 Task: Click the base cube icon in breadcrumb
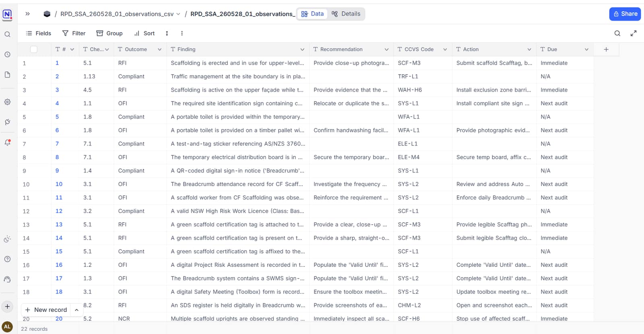47,14
